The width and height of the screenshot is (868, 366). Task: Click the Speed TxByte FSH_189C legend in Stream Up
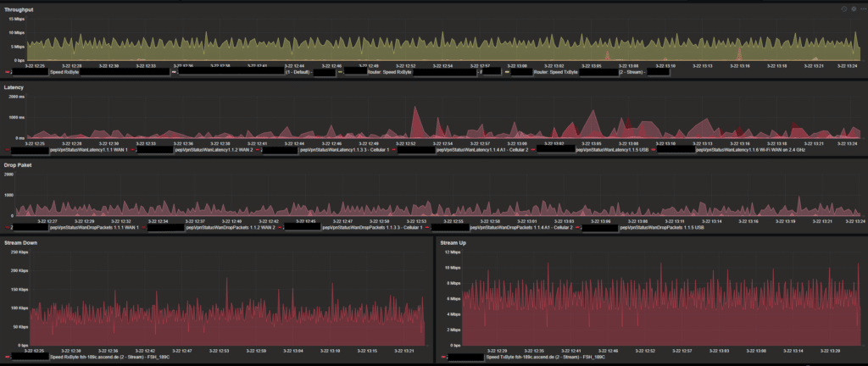(545, 358)
